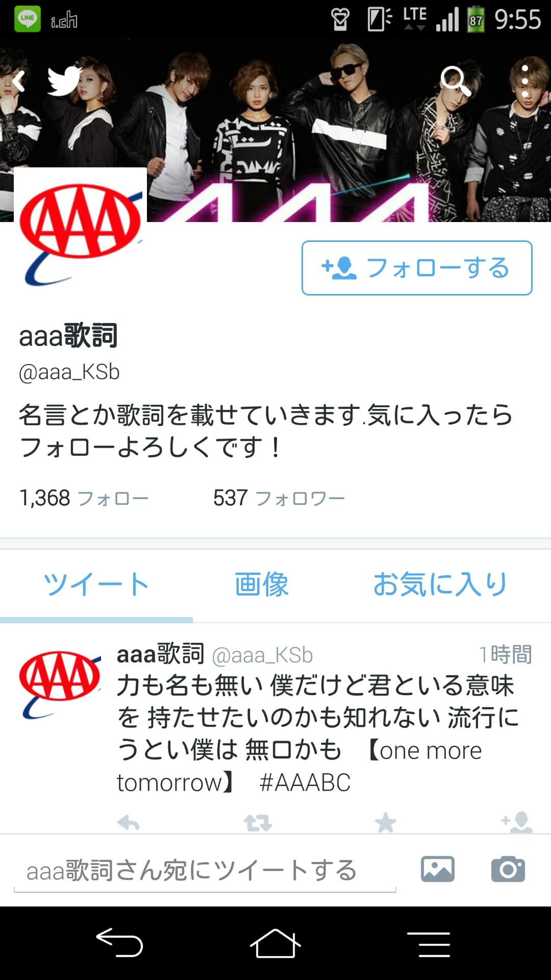Click the フォローする button

tap(417, 268)
